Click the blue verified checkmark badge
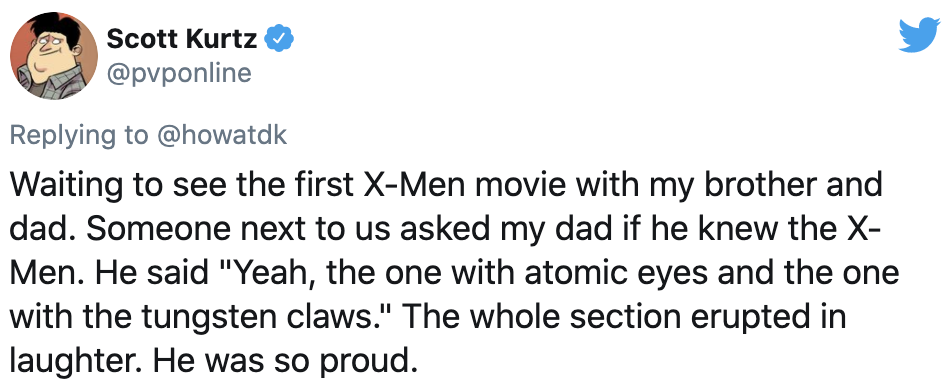The width and height of the screenshot is (952, 386). coord(282,40)
